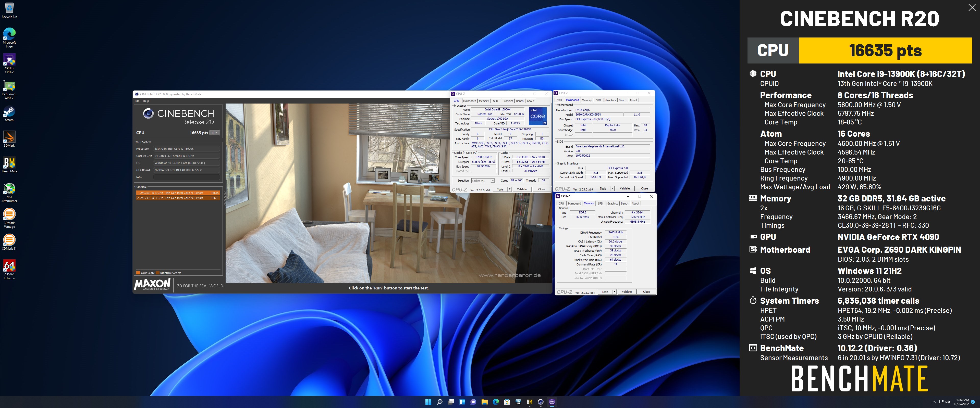
Task: Open the AIDA64 Extreme desktop shortcut
Action: tap(9, 269)
